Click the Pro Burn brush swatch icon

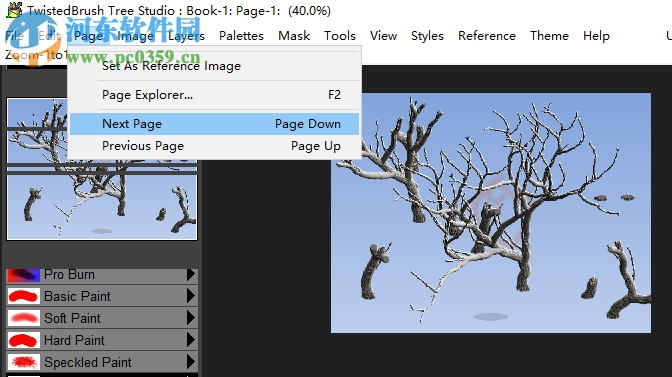click(x=24, y=275)
